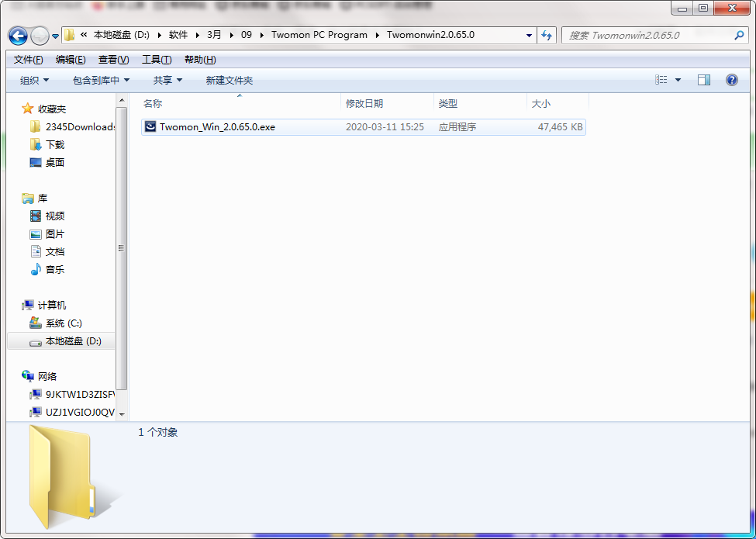
Task: Refresh the folder with the refresh icon
Action: (x=547, y=35)
